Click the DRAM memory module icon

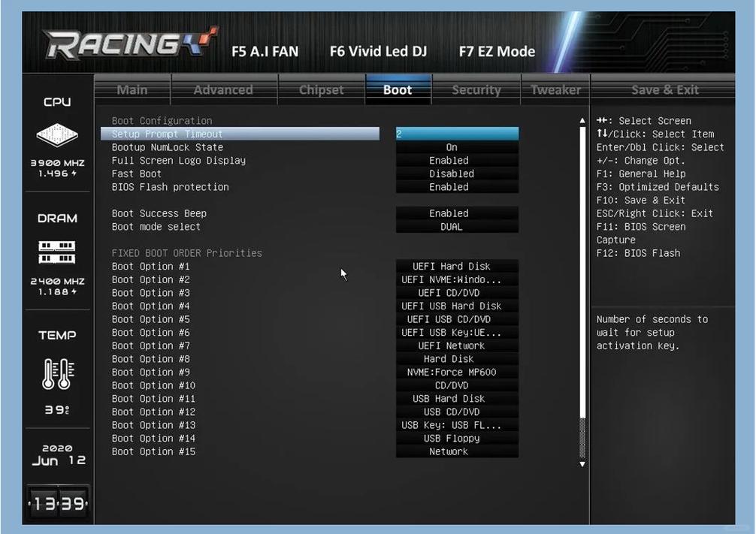coord(57,252)
